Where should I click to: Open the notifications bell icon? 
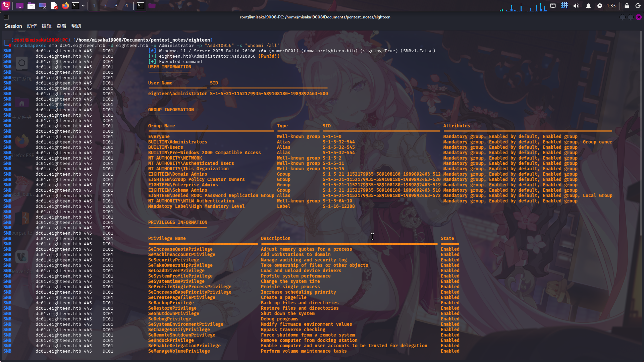(588, 6)
